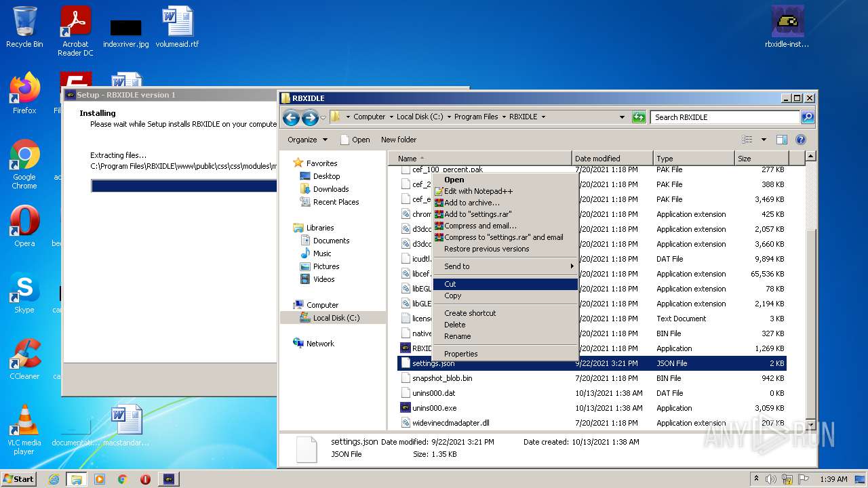Screen dimensions: 868x488
Task: Launch Skype desktop shortcut
Action: pos(24,293)
